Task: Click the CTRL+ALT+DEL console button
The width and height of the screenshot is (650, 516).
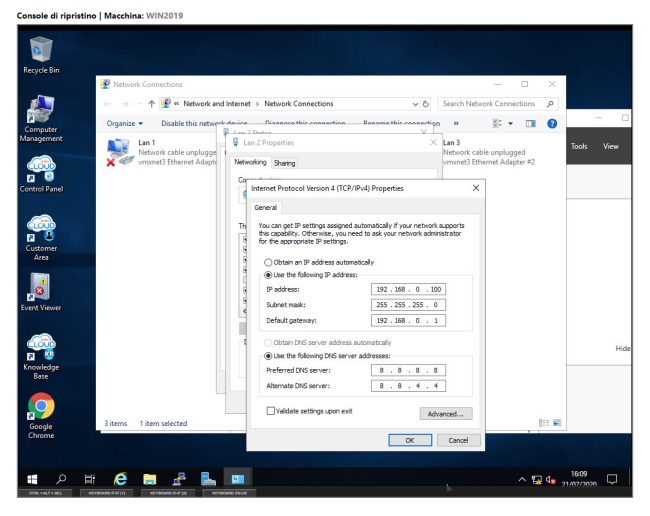Action: point(45,493)
